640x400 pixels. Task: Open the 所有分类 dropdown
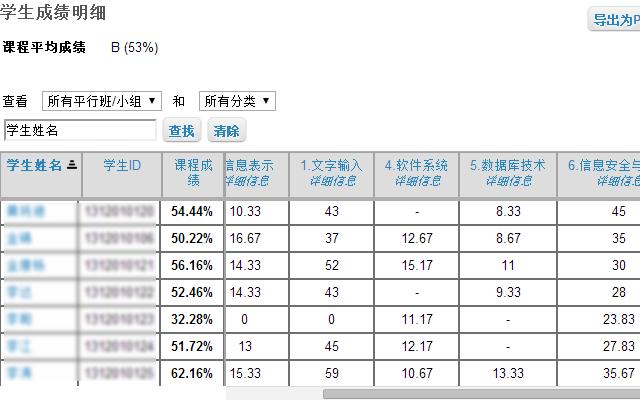237,101
